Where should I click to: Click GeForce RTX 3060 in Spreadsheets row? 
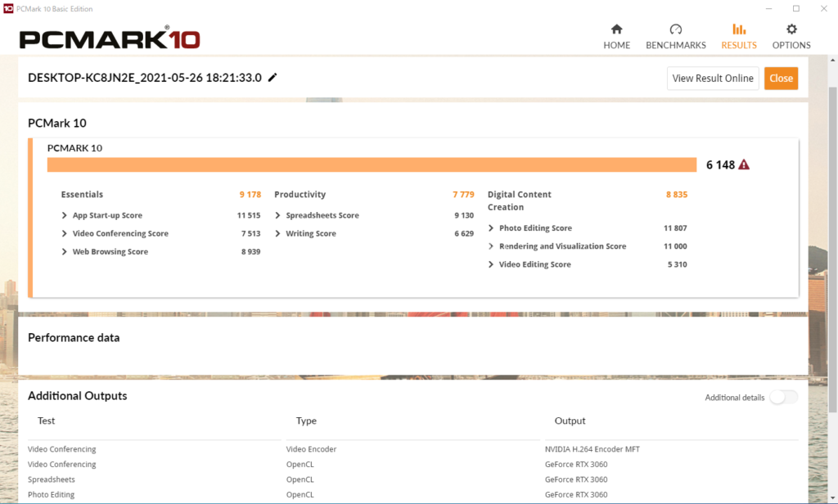pyautogui.click(x=576, y=479)
